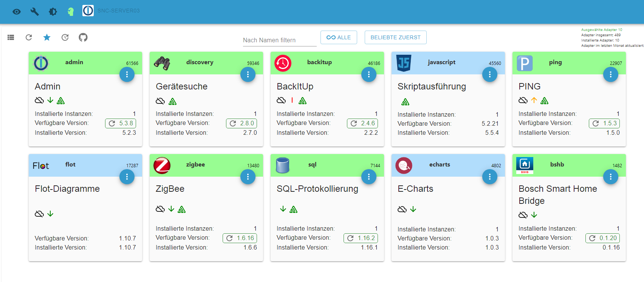The image size is (644, 282).
Task: Click the 'E-Charts' card title
Action: coord(415,189)
